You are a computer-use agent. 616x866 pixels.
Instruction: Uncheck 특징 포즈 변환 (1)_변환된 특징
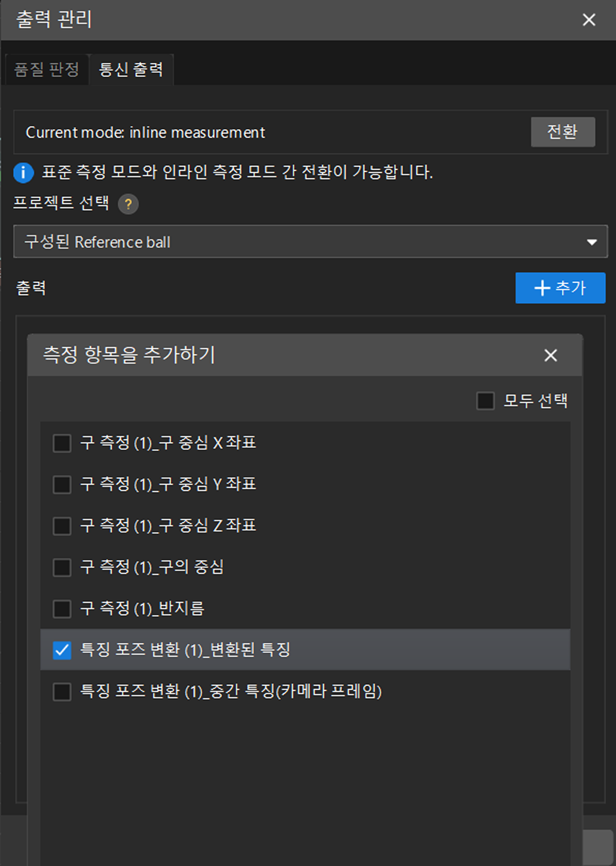62,650
